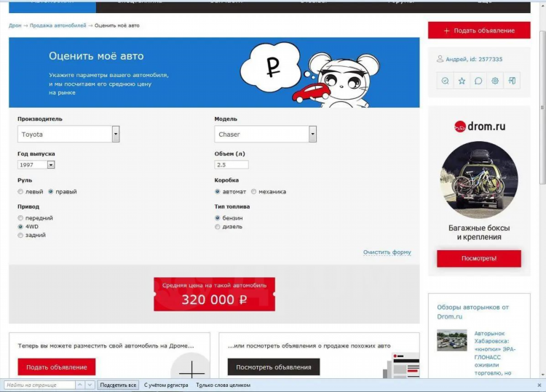The image size is (546, 392).
Task: Open the Модель dropdown showing Chaser
Action: (x=265, y=134)
